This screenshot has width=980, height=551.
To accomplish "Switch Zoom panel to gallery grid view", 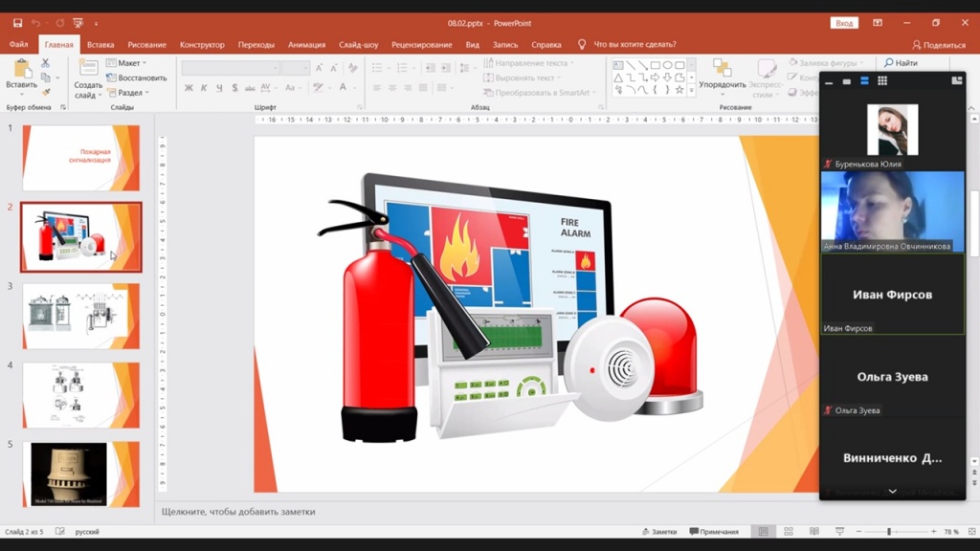I will click(x=882, y=81).
